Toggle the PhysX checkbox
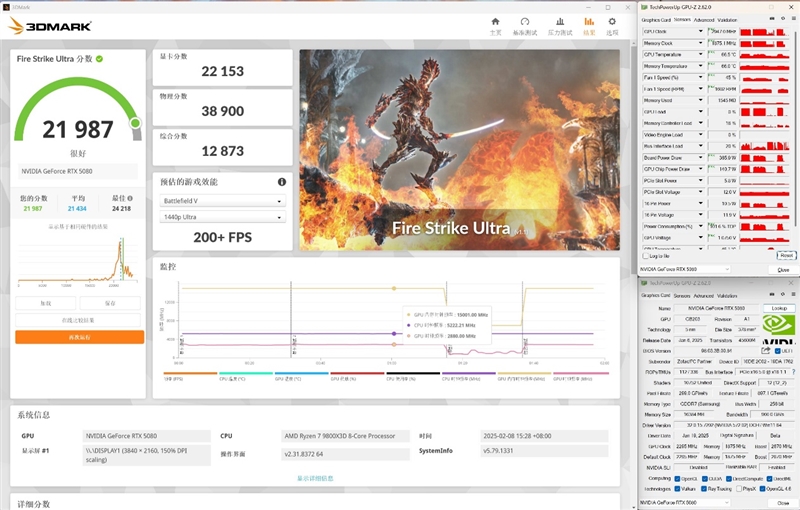 741,489
